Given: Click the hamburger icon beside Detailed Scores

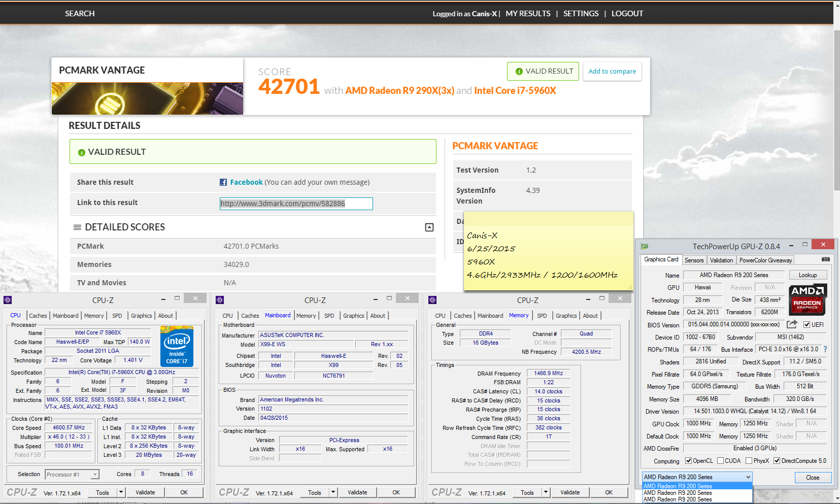Looking at the screenshot, I should [78, 227].
